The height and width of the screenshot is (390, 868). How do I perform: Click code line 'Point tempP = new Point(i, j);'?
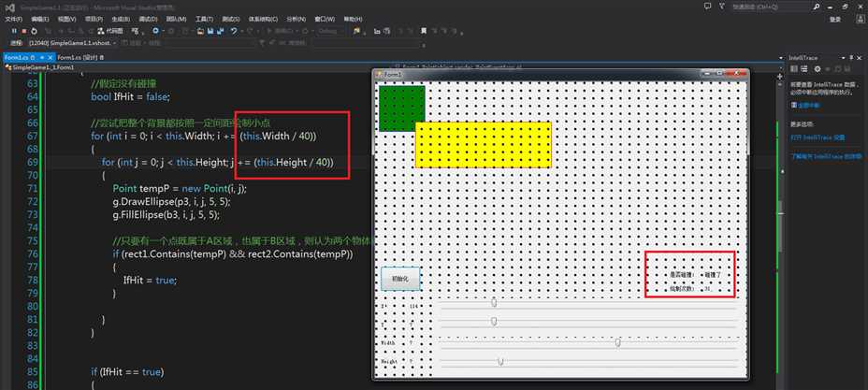180,188
